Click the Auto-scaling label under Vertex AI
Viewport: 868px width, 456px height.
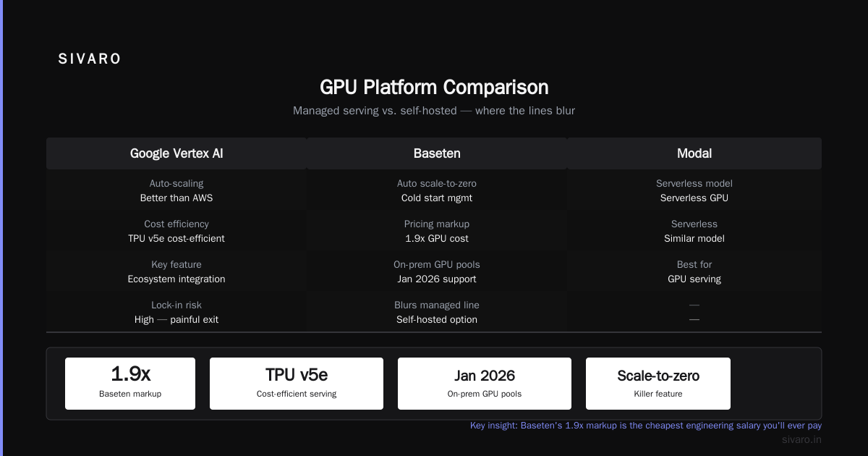pyautogui.click(x=176, y=184)
